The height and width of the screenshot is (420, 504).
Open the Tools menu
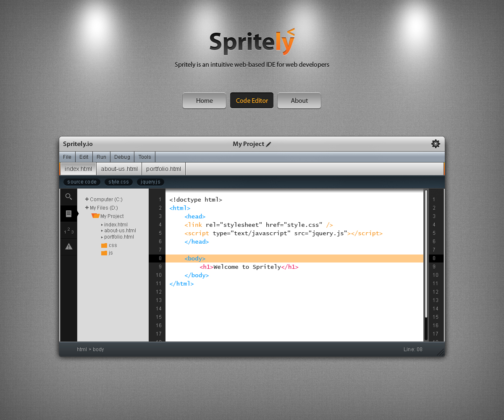point(145,157)
